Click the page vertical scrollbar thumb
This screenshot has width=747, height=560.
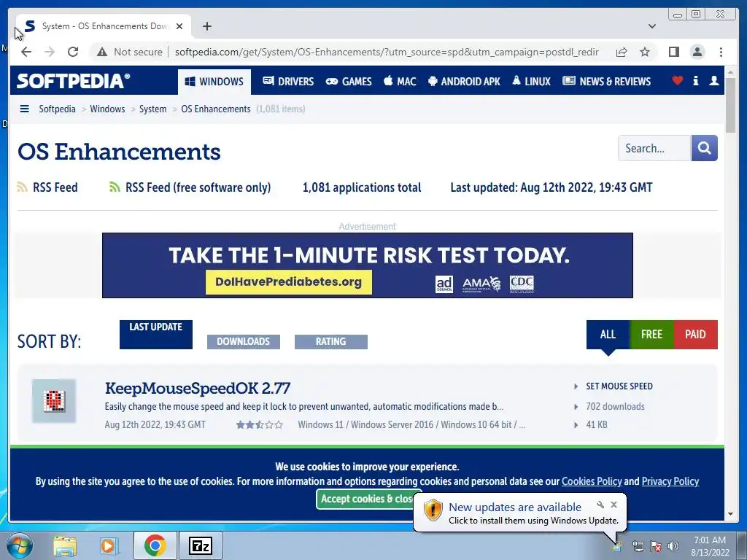731,105
